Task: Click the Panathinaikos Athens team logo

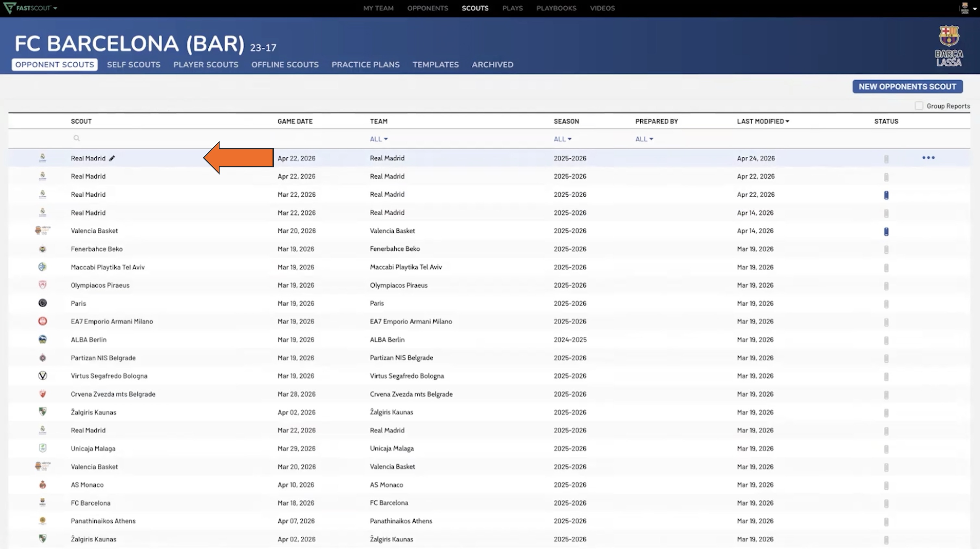Action: (43, 520)
